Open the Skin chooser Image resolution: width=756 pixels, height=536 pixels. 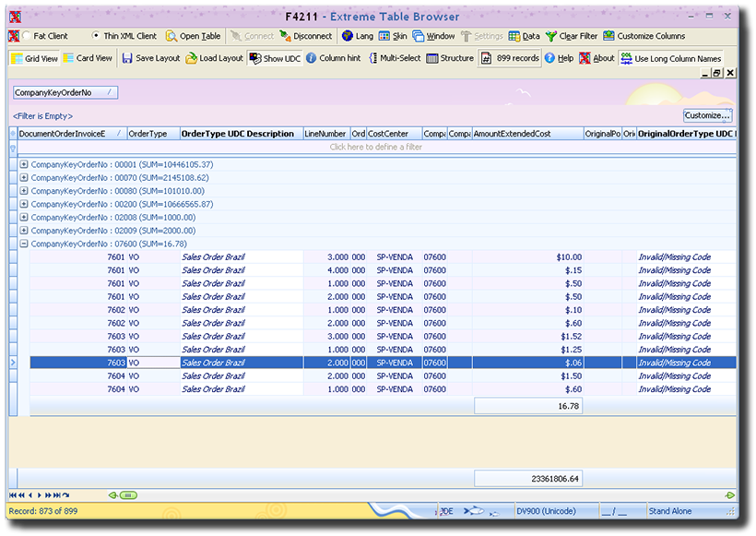pyautogui.click(x=393, y=36)
